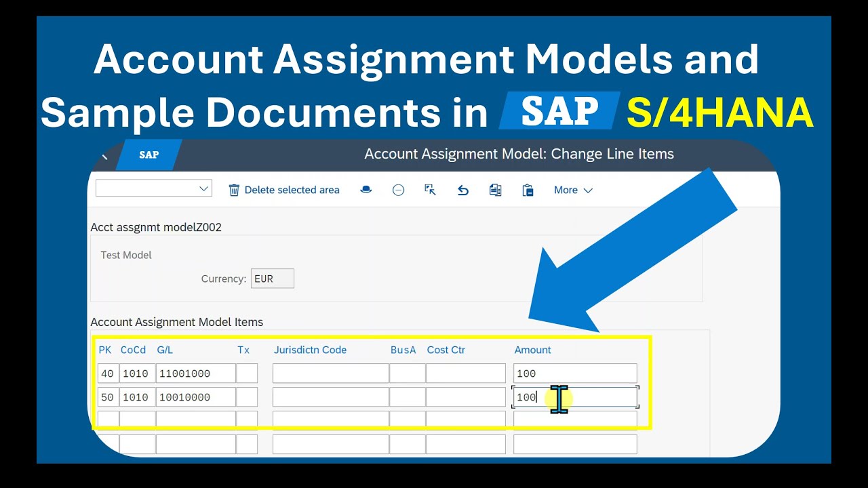Click the Jurisdictn Code field in 10010000 row
Screen dimensions: 868x488
pos(331,397)
